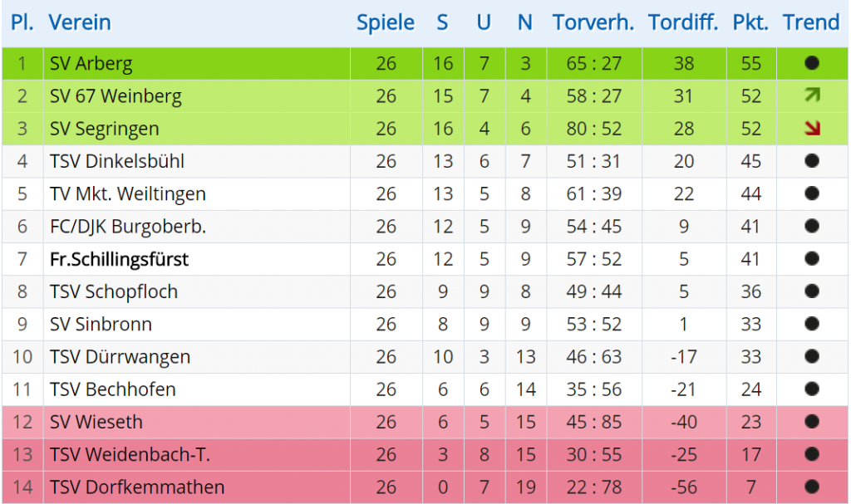
Task: Click the Tordiff. column header
Action: coord(683,22)
